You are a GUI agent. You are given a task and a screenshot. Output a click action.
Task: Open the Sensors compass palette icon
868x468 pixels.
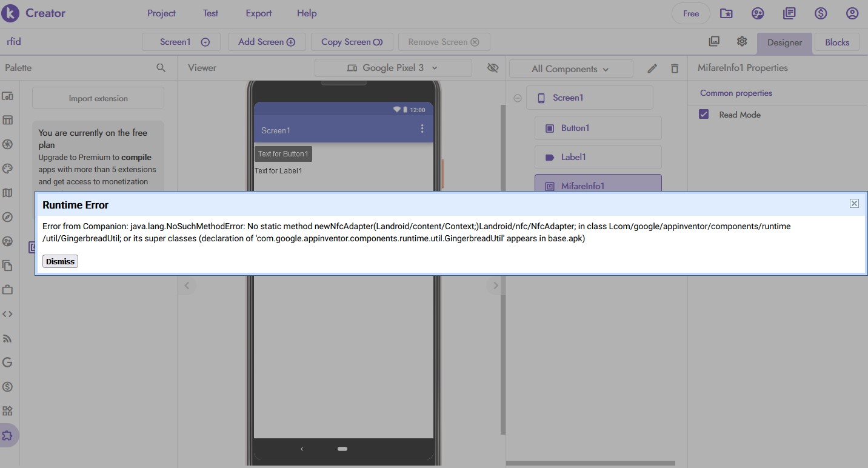click(8, 217)
